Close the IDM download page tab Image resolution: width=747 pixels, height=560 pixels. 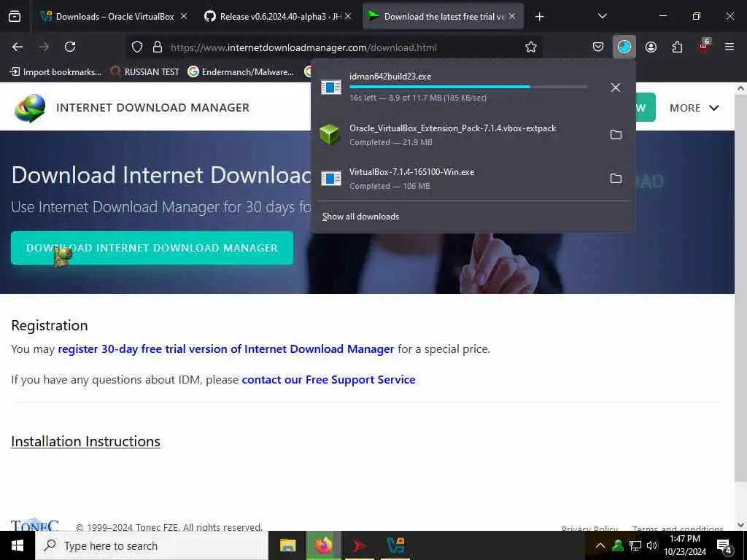click(x=512, y=16)
